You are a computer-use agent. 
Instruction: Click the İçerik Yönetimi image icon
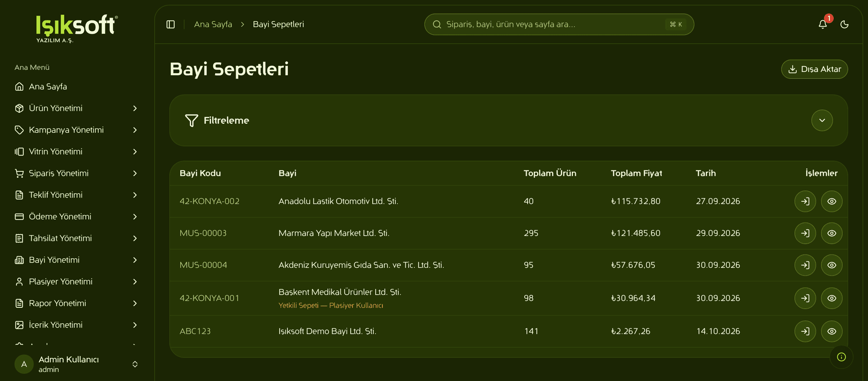click(19, 325)
